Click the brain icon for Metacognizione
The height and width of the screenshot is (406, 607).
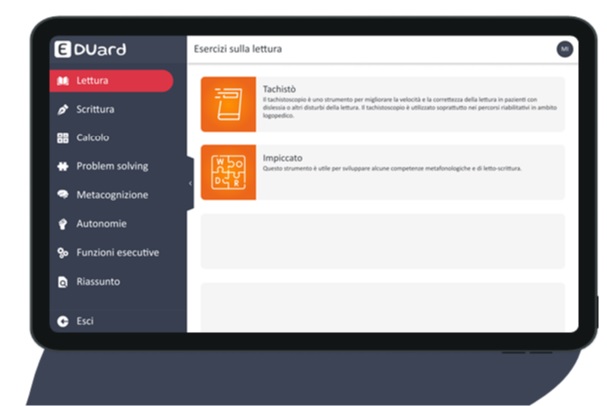63,195
